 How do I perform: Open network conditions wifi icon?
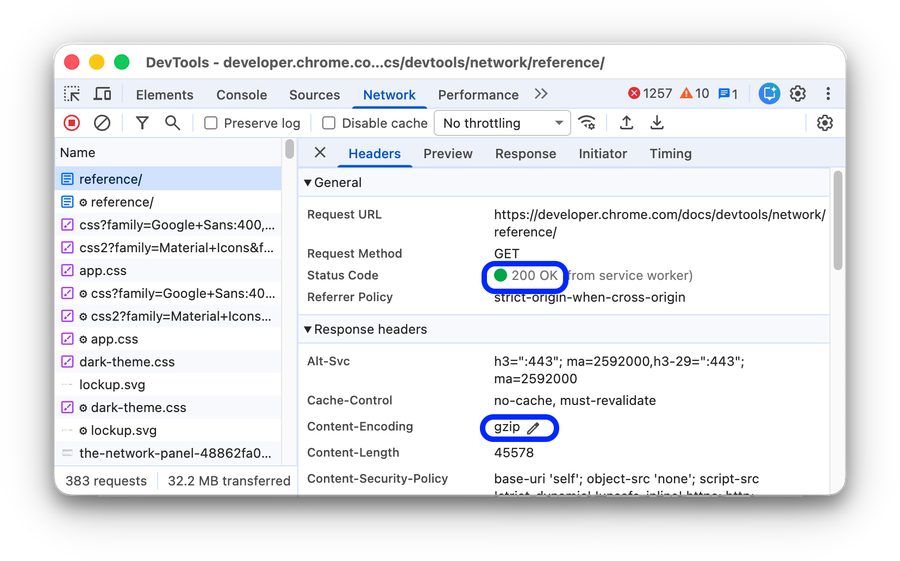tap(587, 123)
